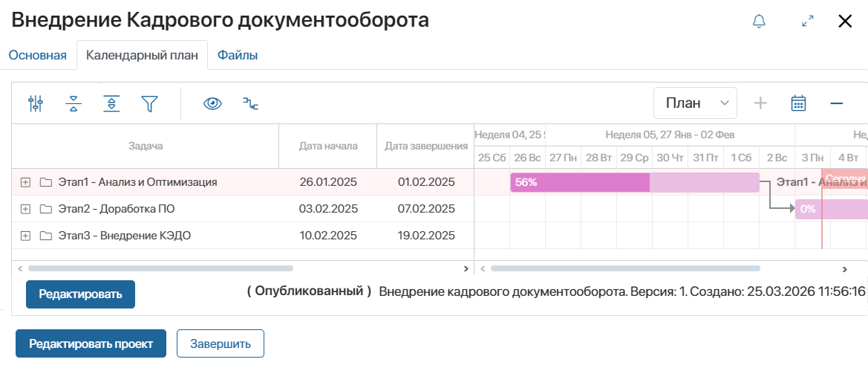Click end date 19.02.2025
The width and height of the screenshot is (868, 365).
click(426, 236)
